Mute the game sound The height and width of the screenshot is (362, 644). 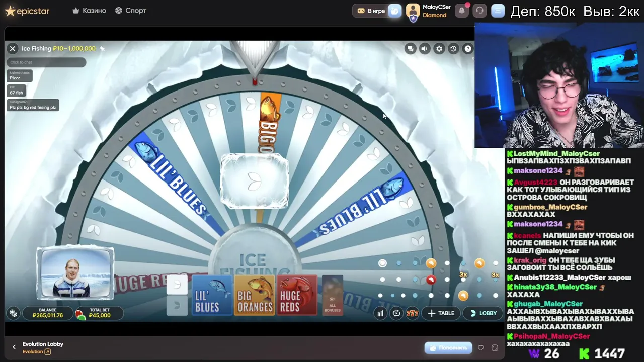(x=425, y=49)
